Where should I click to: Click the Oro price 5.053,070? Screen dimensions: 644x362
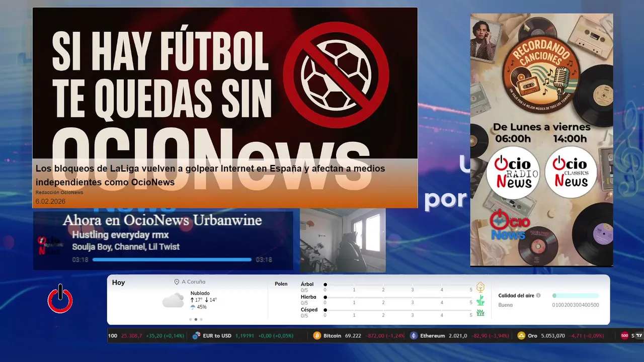pos(553,336)
